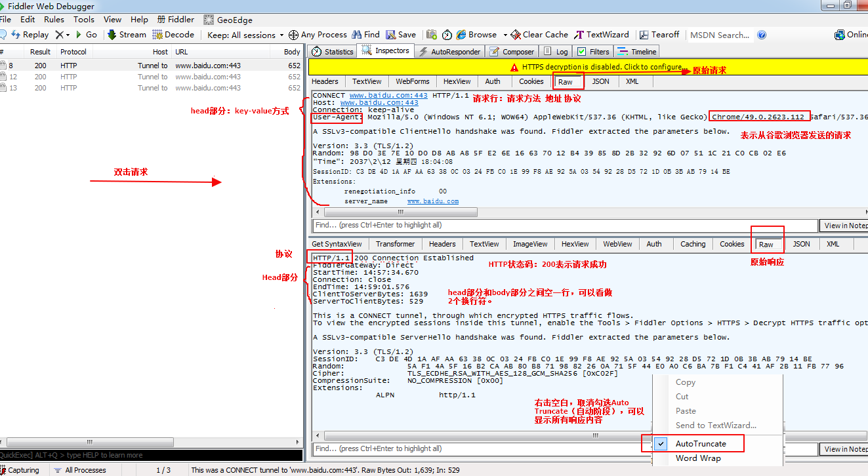Click the Clear Cache icon
Screen dimensions: 868x476
coord(516,35)
